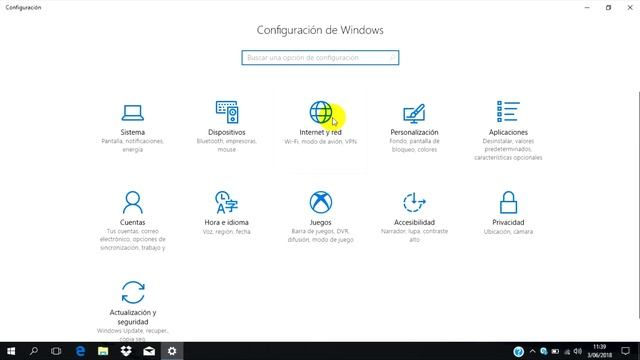Click the Personalización label
Screen dimensions: 640x360
click(x=414, y=132)
